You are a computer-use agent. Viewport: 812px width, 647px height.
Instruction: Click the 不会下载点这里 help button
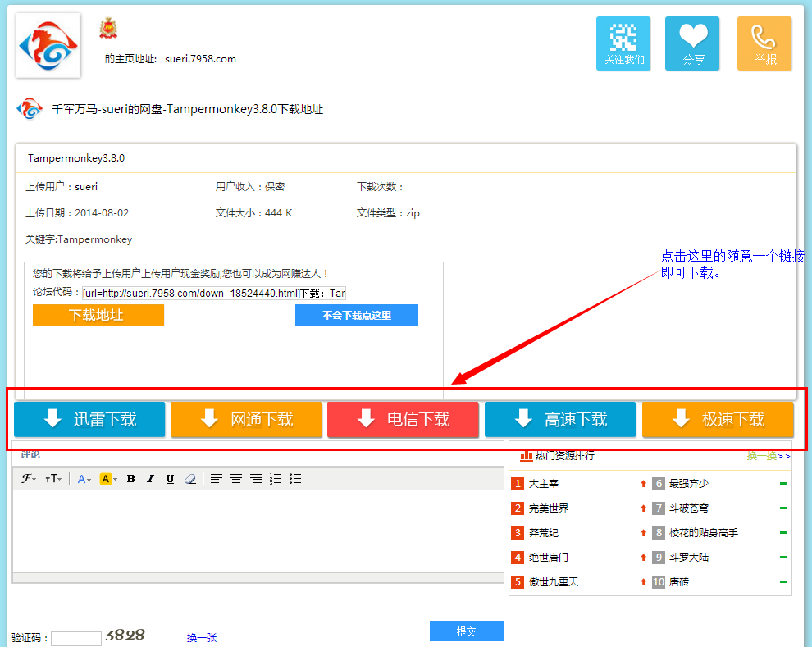coord(357,315)
